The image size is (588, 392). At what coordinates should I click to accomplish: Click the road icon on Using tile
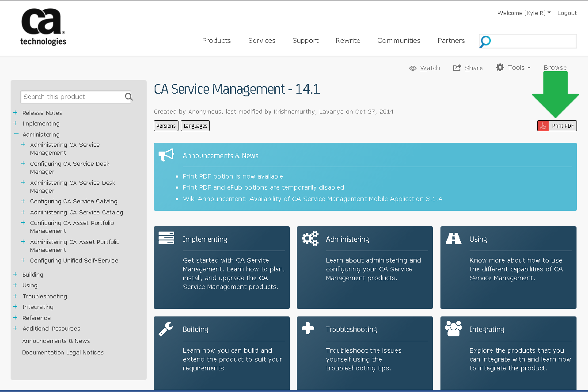453,238
